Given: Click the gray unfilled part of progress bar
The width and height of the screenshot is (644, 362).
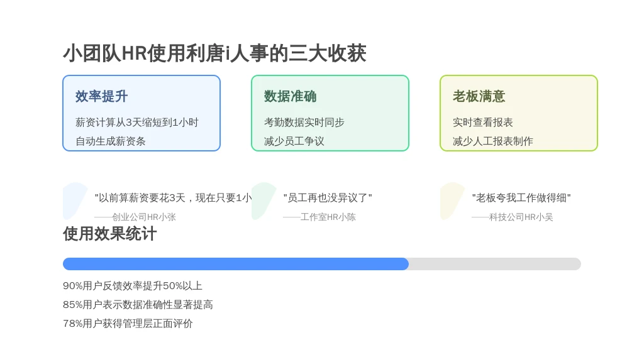Looking at the screenshot, I should [495, 264].
